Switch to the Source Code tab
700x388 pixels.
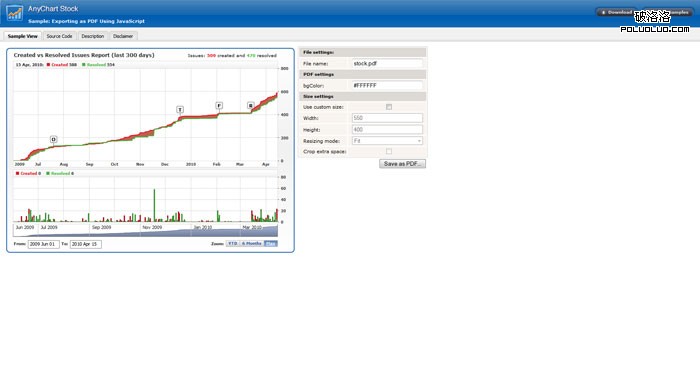[x=59, y=36]
